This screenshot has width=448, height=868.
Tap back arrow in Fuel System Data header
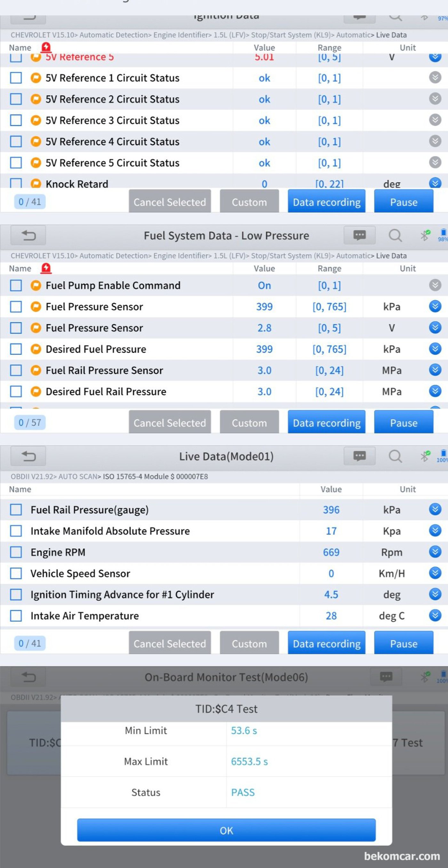coord(28,235)
